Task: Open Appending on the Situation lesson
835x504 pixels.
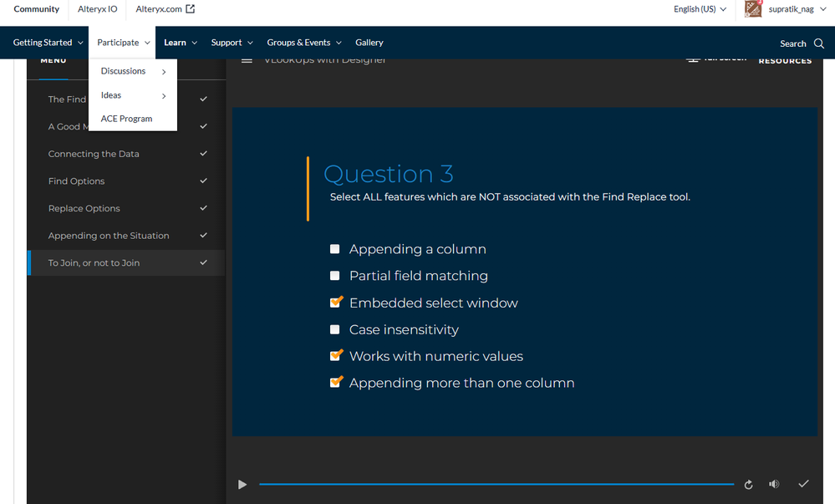Action: click(x=109, y=235)
